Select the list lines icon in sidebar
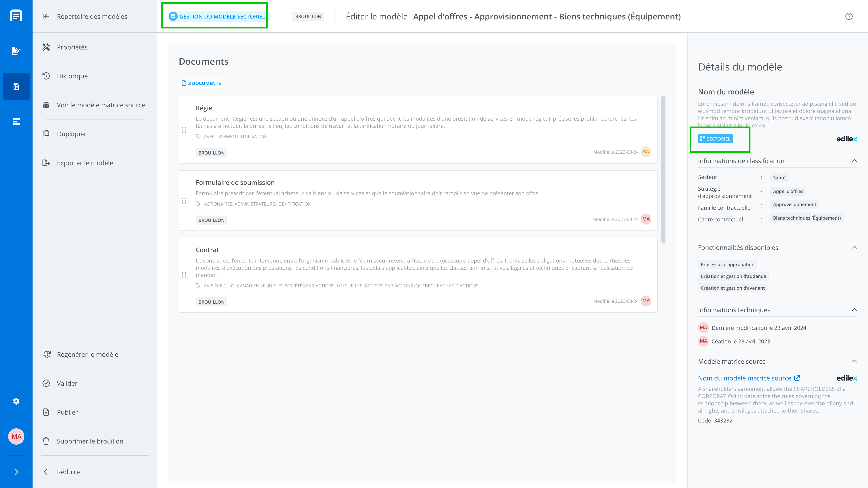Image resolution: width=868 pixels, height=488 pixels. pos(16,122)
